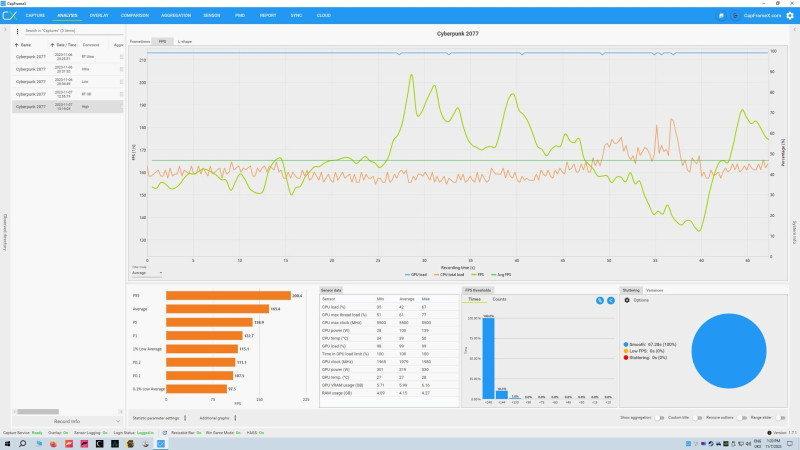Screen dimensions: 800x450
Task: Open the CapFrameX taskbar icon
Action: pos(161,444)
